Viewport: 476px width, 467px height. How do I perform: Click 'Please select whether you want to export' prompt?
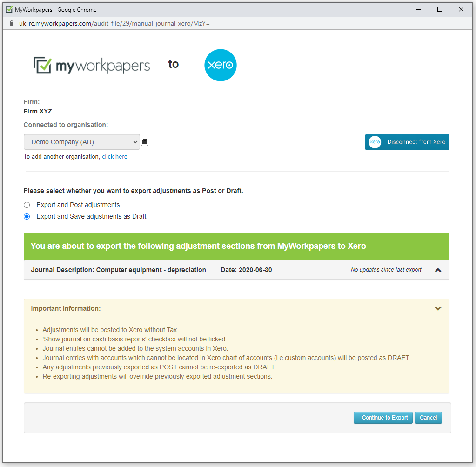pyautogui.click(x=133, y=191)
